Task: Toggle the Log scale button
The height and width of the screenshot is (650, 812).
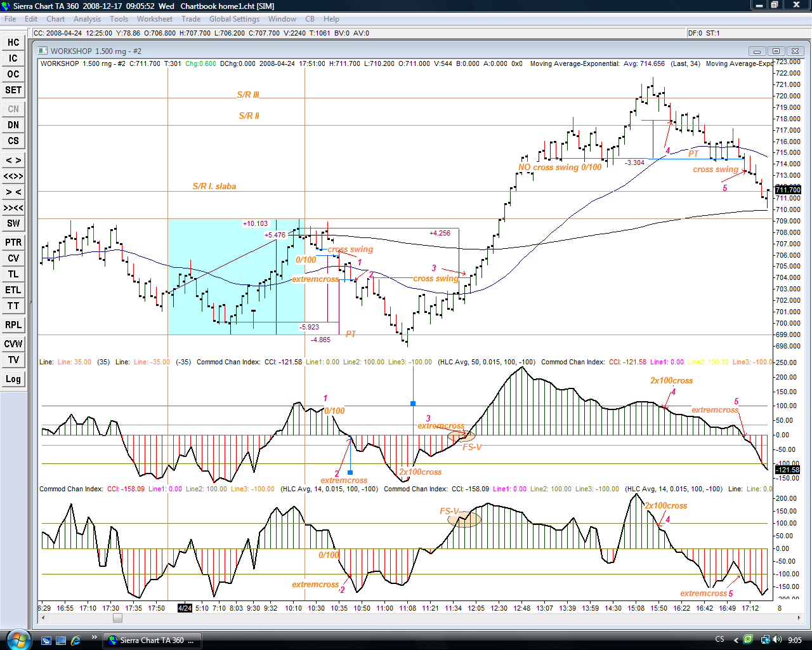Action: [x=13, y=379]
